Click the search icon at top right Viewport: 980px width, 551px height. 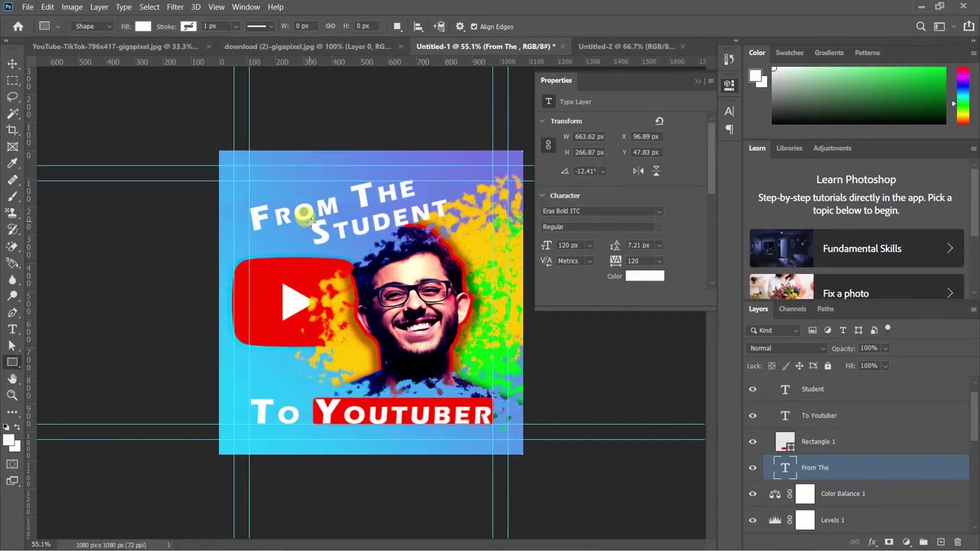(921, 26)
